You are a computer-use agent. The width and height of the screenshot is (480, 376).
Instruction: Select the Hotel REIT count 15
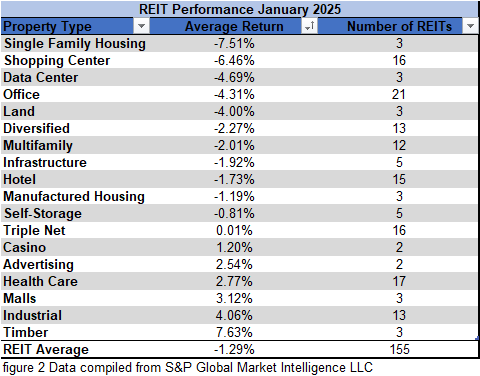pyautogui.click(x=399, y=180)
